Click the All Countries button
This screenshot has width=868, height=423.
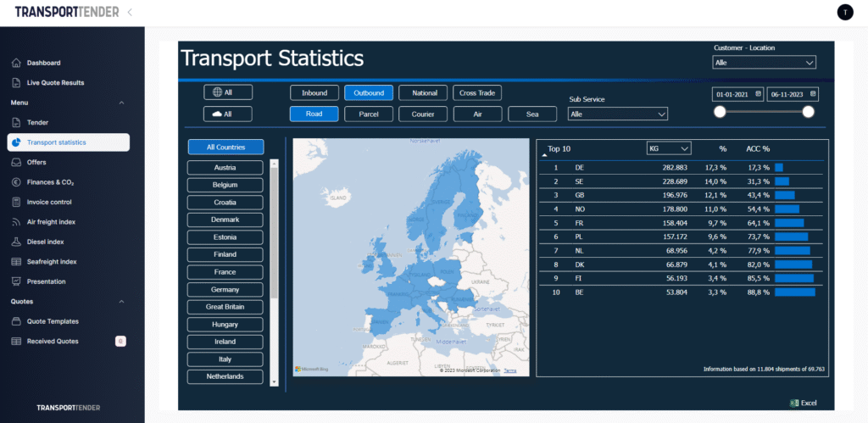225,147
